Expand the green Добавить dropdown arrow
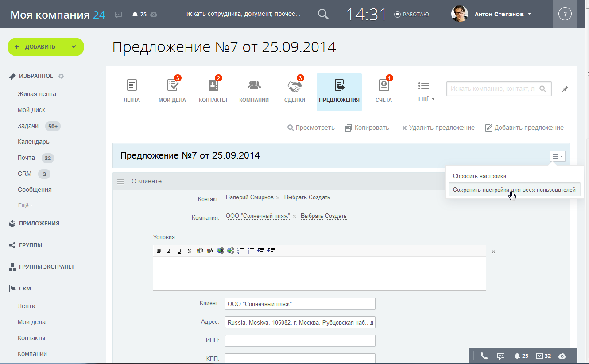 coord(74,47)
